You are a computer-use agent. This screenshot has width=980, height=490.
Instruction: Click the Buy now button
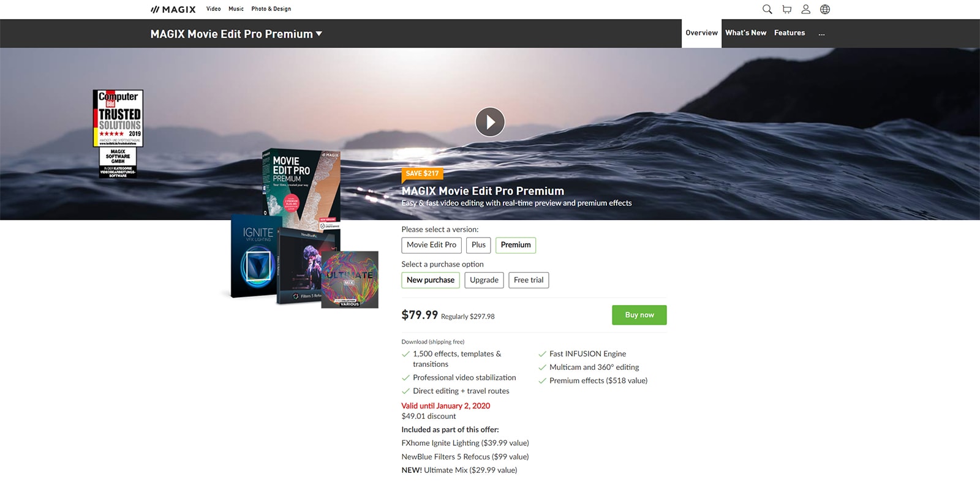click(x=639, y=315)
